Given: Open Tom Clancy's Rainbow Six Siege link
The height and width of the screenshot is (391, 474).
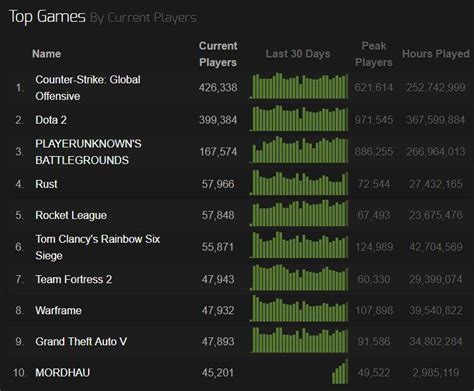Looking at the screenshot, I should pos(98,247).
